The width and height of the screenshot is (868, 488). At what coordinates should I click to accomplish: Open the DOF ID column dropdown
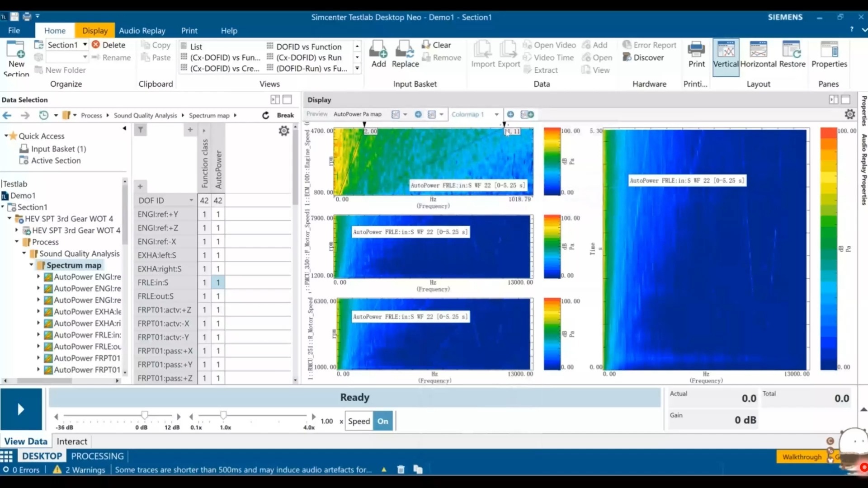pyautogui.click(x=191, y=200)
